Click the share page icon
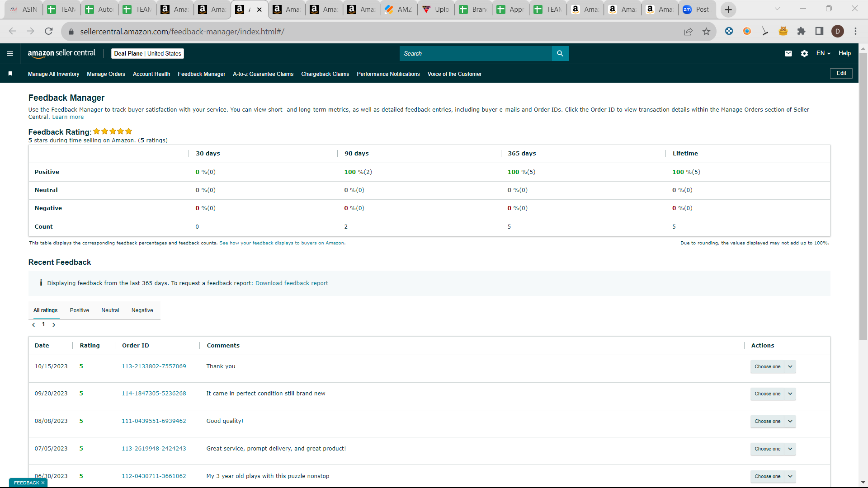This screenshot has width=868, height=488. pos(688,31)
